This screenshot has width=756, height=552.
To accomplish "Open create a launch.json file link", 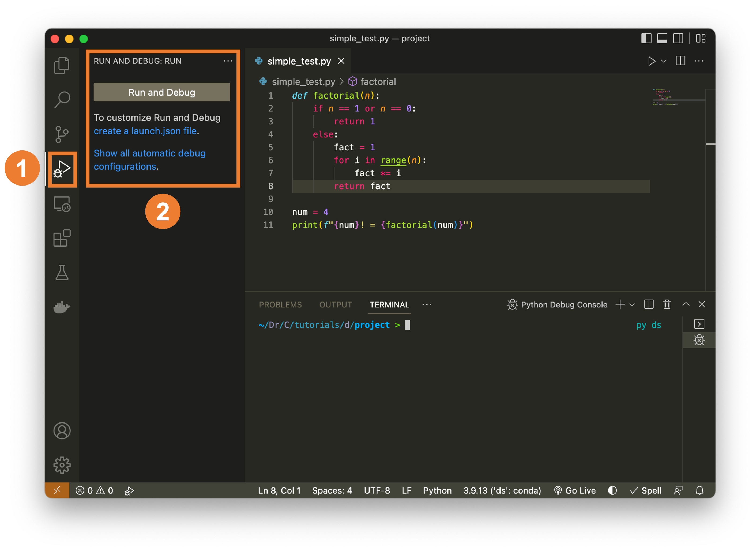I will tap(145, 131).
